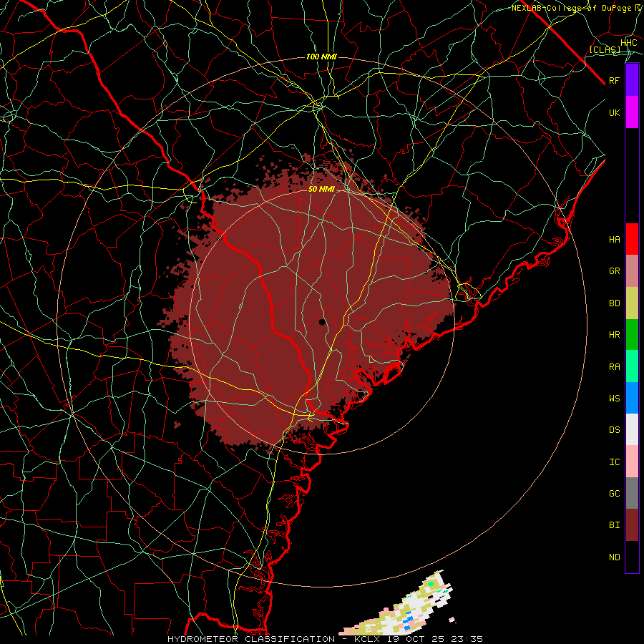The width and height of the screenshot is (644, 644).
Task: Click the DS white legend color block
Action: (x=632, y=429)
